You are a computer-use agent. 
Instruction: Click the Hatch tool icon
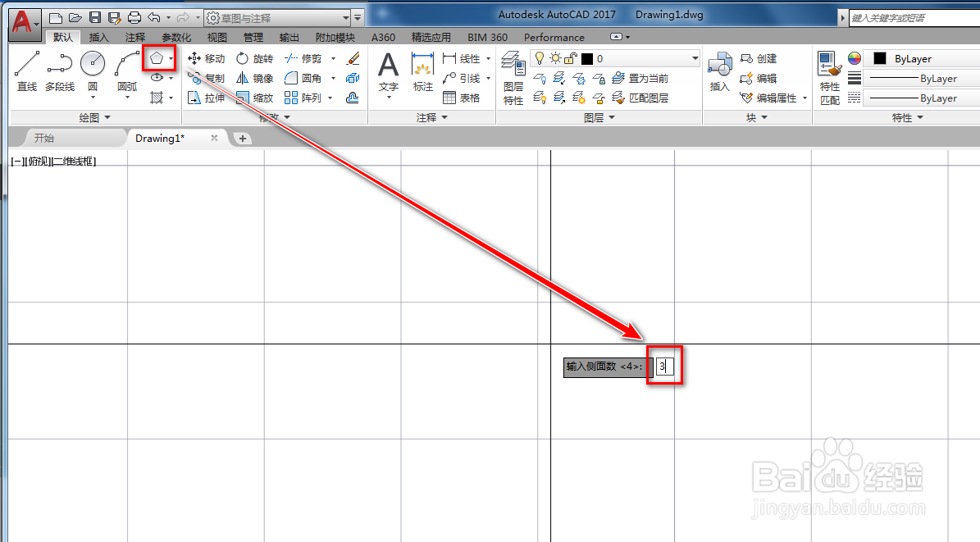pos(157,98)
